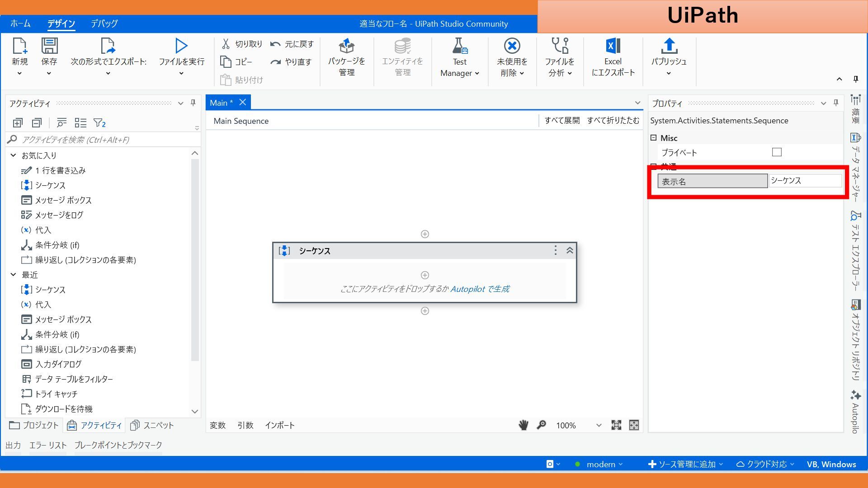Activate the pan hand tool icon
The width and height of the screenshot is (868, 488).
pos(524,425)
